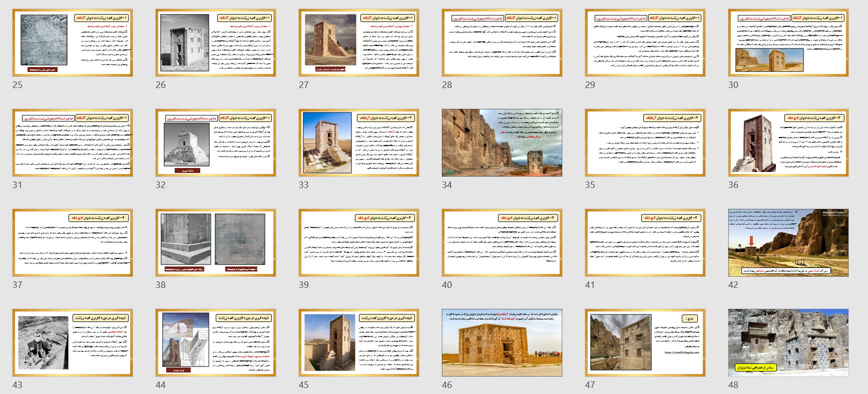The height and width of the screenshot is (394, 868).
Task: Choose slide 31 thumbnail filled with text
Action: pyautogui.click(x=73, y=143)
